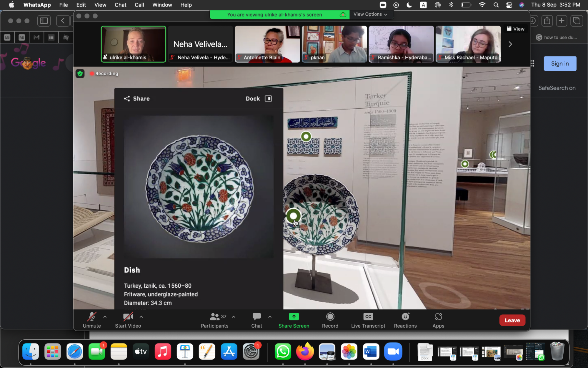Image resolution: width=588 pixels, height=368 pixels.
Task: Click the Share Screen icon
Action: point(294,316)
